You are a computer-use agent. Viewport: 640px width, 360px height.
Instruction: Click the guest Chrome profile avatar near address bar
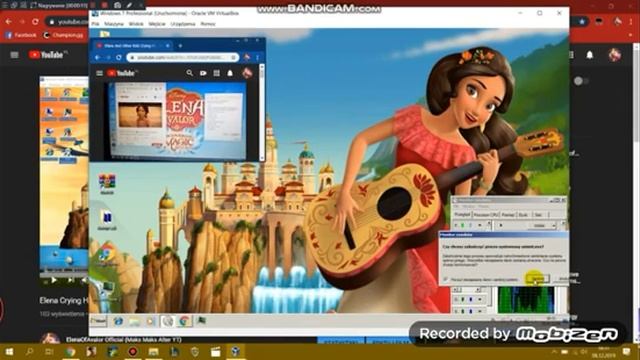(x=247, y=58)
